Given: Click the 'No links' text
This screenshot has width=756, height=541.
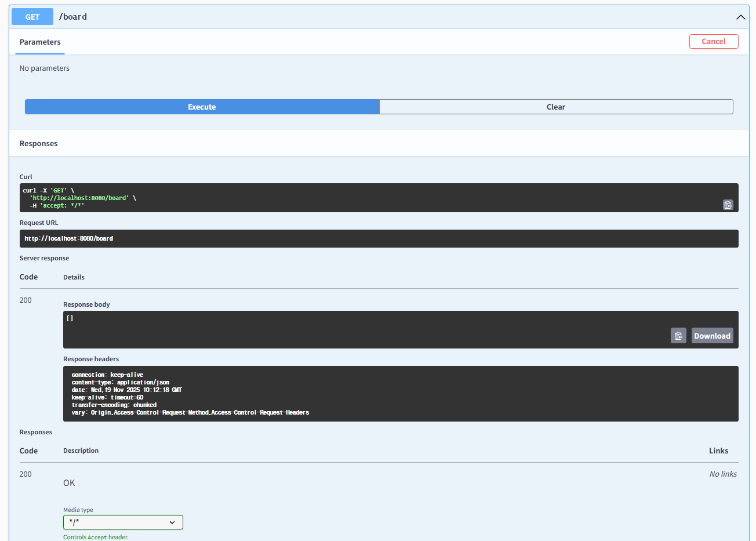Looking at the screenshot, I should pos(723,474).
